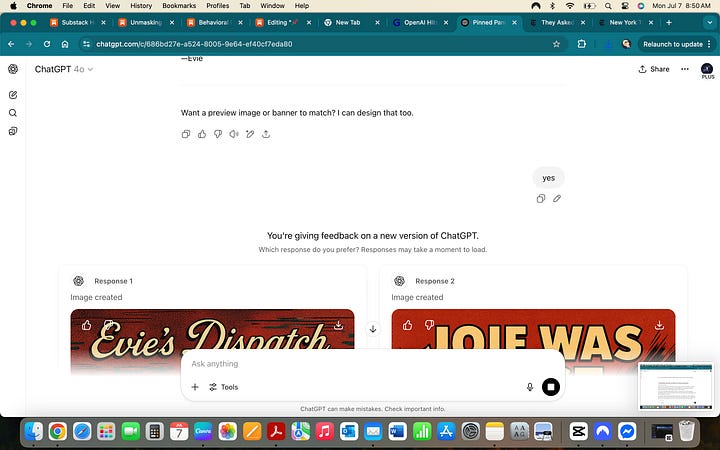This screenshot has width=720, height=450.
Task: Open the JOIE WAS image in Response 2
Action: tap(533, 342)
